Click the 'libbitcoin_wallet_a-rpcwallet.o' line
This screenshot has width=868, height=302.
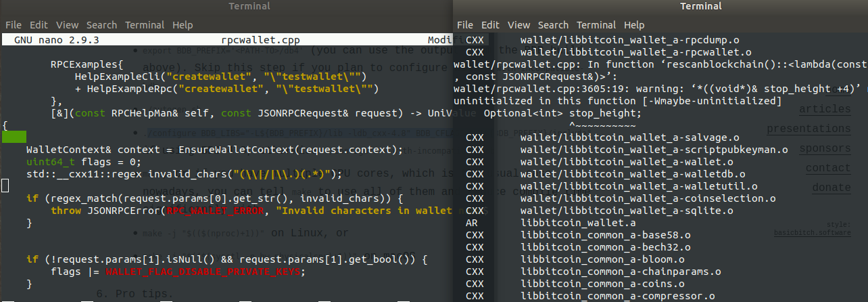click(609, 52)
